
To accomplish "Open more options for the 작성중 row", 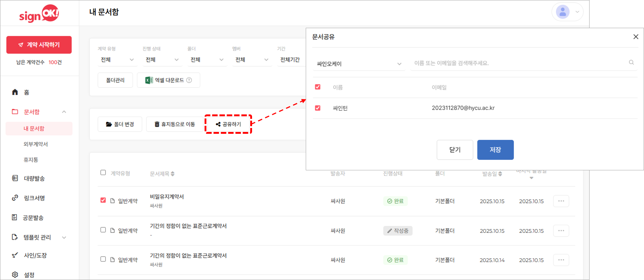I will pos(561,231).
